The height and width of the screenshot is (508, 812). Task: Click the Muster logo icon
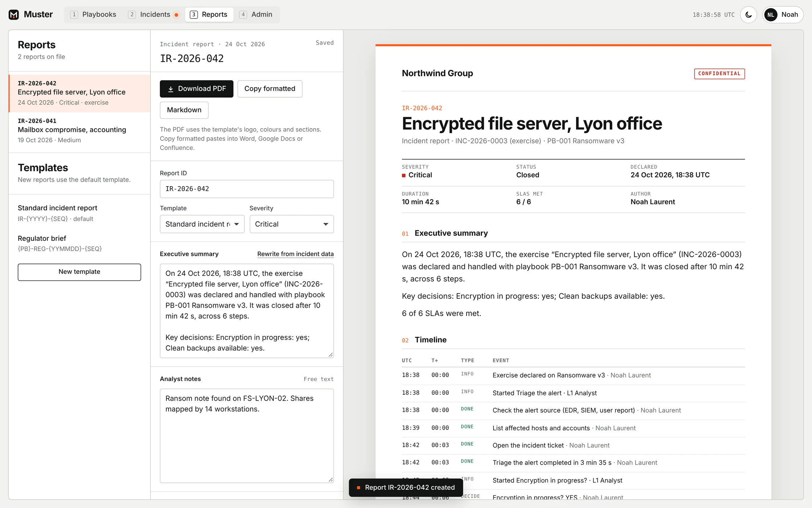coord(14,15)
